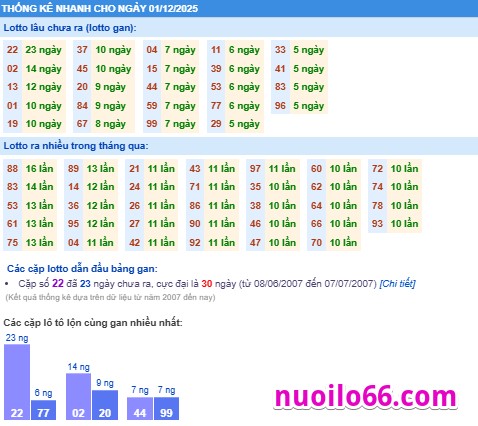The width and height of the screenshot is (478, 426).
Task: Click 'Lotto ra nhiều trong tháng qua:' heading
Action: 76,146
